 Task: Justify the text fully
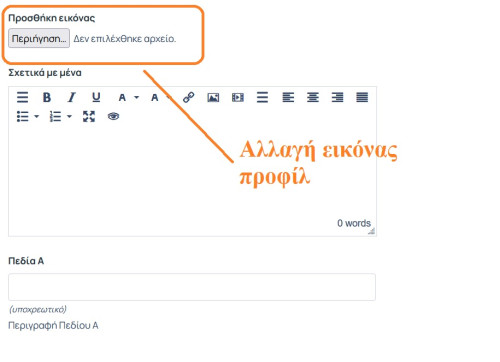(362, 97)
